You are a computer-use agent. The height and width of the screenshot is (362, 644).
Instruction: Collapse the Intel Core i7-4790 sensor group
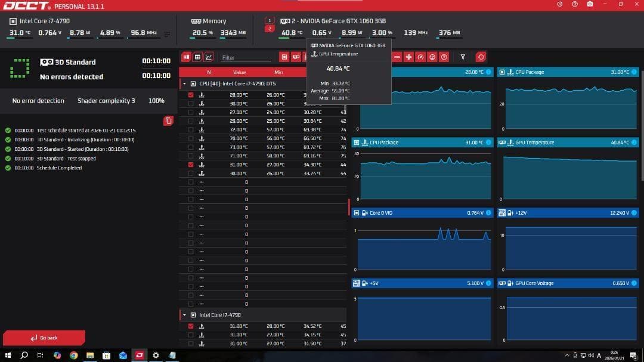click(x=184, y=315)
